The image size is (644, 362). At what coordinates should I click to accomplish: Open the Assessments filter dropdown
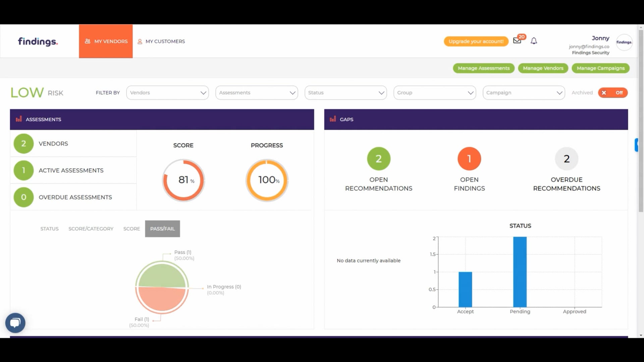(x=257, y=93)
